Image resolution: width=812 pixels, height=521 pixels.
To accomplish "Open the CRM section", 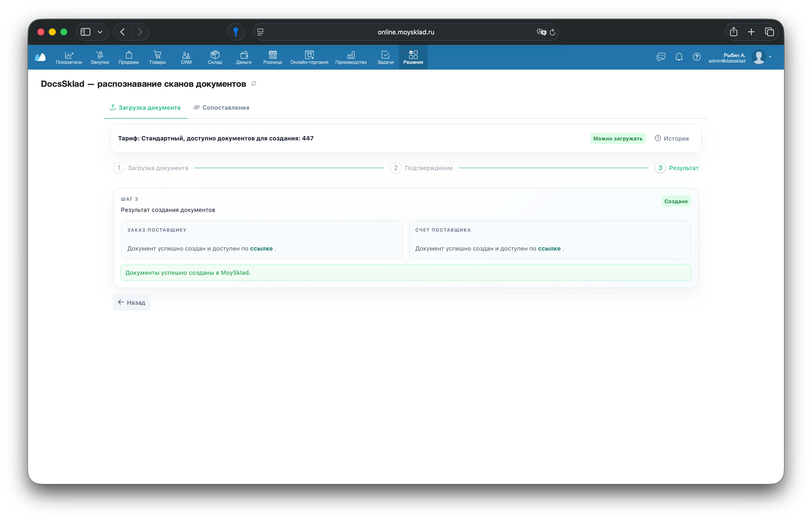I will [x=186, y=57].
